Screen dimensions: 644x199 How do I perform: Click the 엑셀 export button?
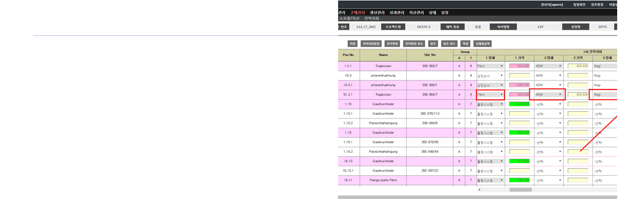pyautogui.click(x=465, y=43)
